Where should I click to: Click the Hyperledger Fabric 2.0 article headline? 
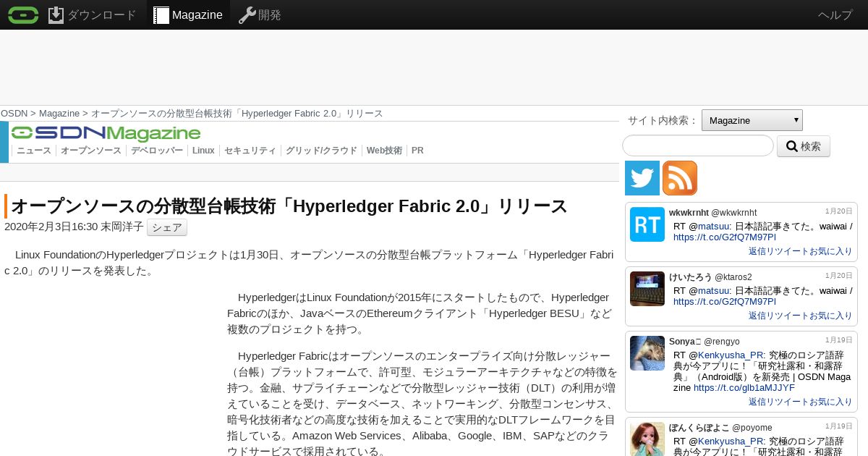point(289,206)
